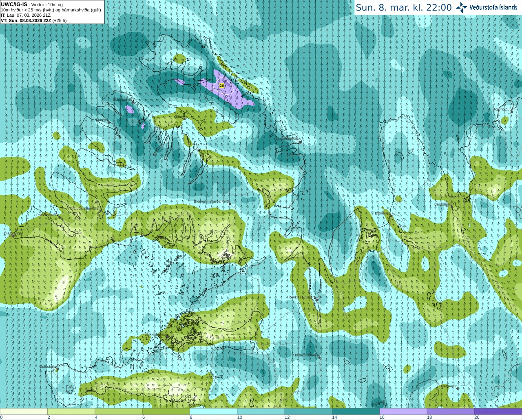
Task: Pick the 18–20 m/s purple legend swatch
Action: click(x=451, y=411)
